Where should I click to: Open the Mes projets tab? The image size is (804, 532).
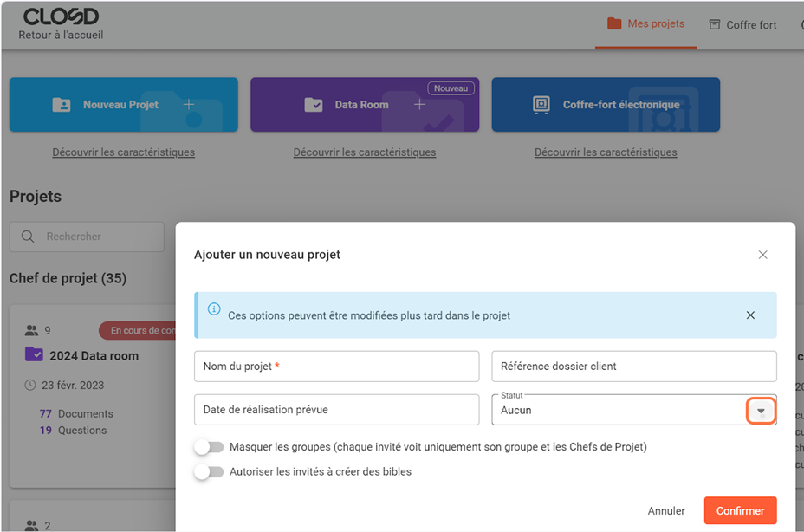coord(646,24)
